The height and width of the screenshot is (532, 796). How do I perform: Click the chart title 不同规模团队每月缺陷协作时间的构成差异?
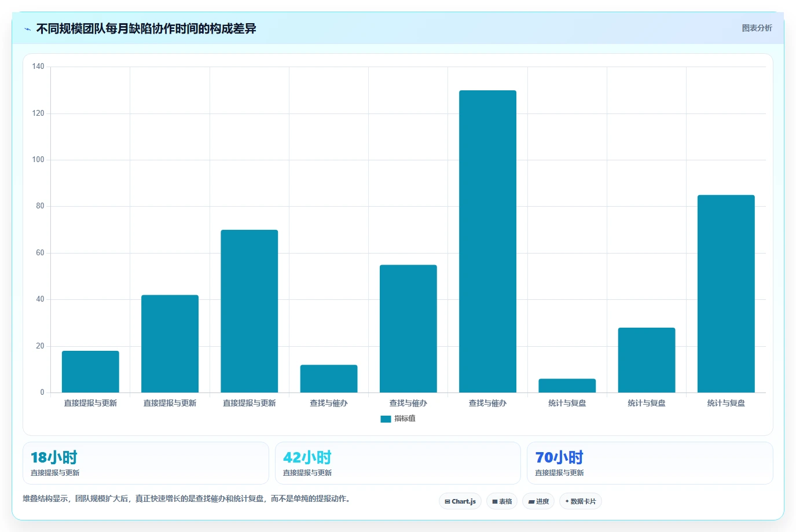point(146,29)
